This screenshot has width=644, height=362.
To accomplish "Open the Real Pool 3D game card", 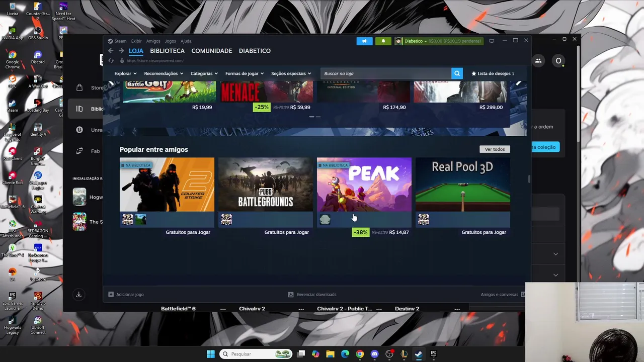I will (463, 185).
